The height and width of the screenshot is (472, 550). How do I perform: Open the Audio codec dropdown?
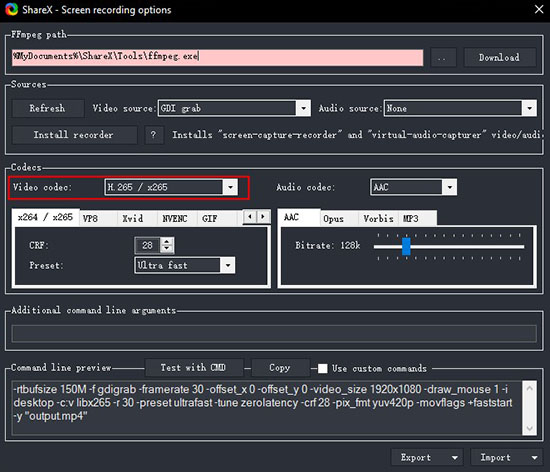pyautogui.click(x=414, y=187)
